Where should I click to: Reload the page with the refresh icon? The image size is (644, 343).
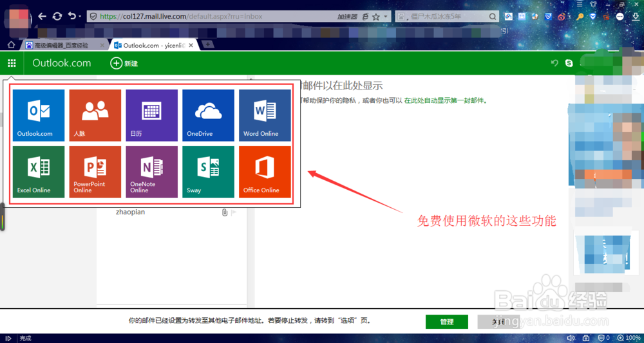pos(57,17)
